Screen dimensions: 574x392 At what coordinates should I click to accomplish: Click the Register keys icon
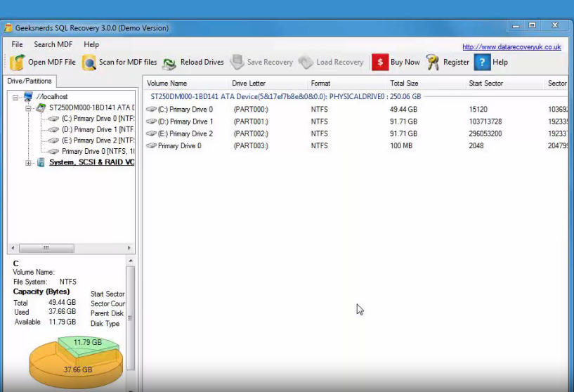tap(433, 63)
